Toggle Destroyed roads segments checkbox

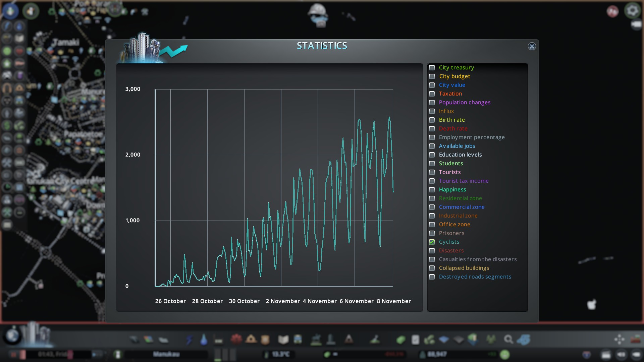point(432,277)
